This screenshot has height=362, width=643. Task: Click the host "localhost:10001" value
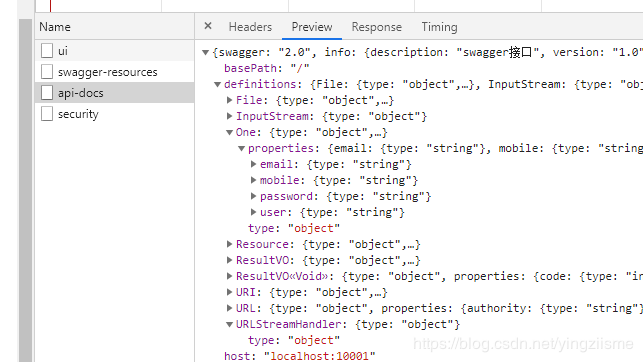(319, 356)
